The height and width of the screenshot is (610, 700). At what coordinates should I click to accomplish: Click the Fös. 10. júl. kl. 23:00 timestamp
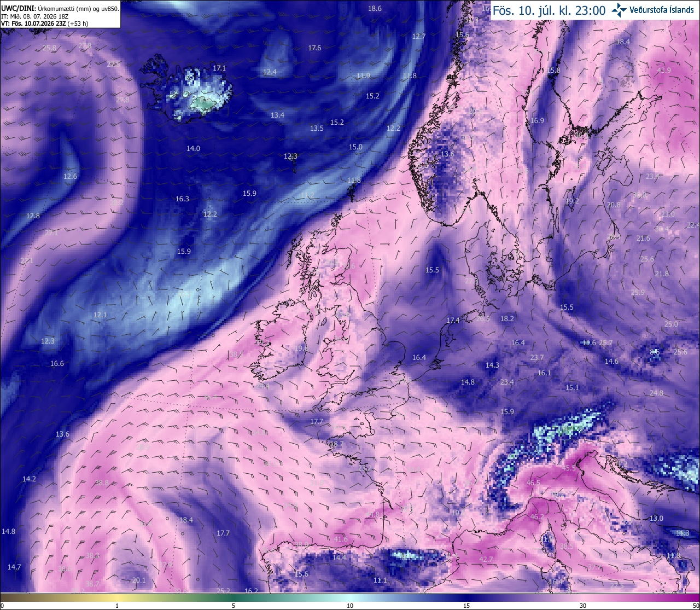coord(549,10)
